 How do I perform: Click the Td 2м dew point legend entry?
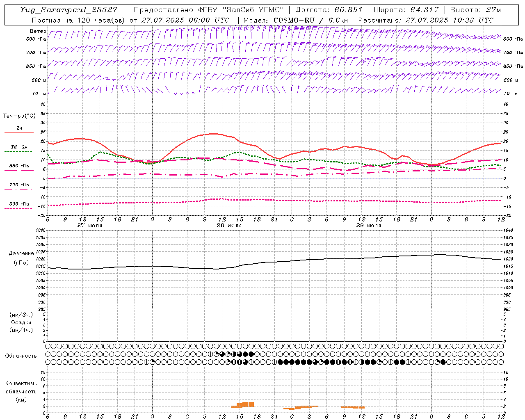[19, 147]
